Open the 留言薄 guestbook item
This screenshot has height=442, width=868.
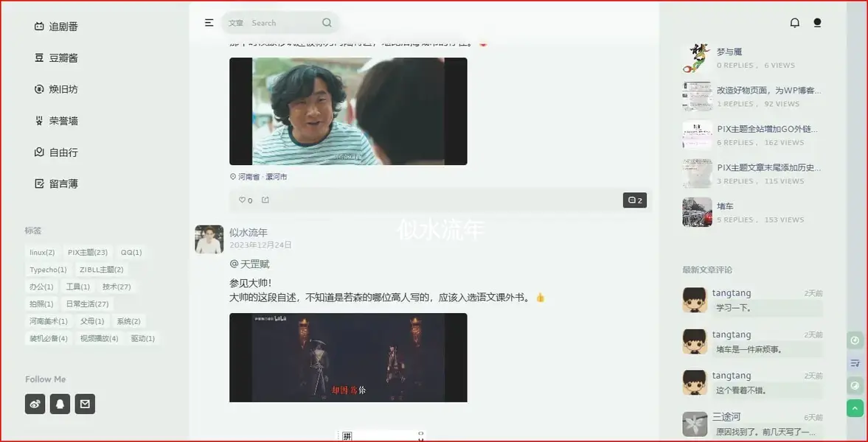pyautogui.click(x=56, y=183)
